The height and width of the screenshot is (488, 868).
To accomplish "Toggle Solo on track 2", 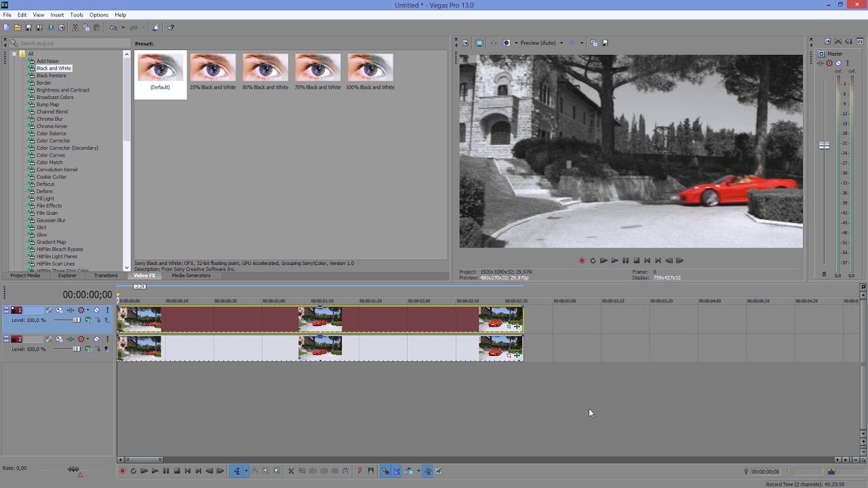I will 107,339.
